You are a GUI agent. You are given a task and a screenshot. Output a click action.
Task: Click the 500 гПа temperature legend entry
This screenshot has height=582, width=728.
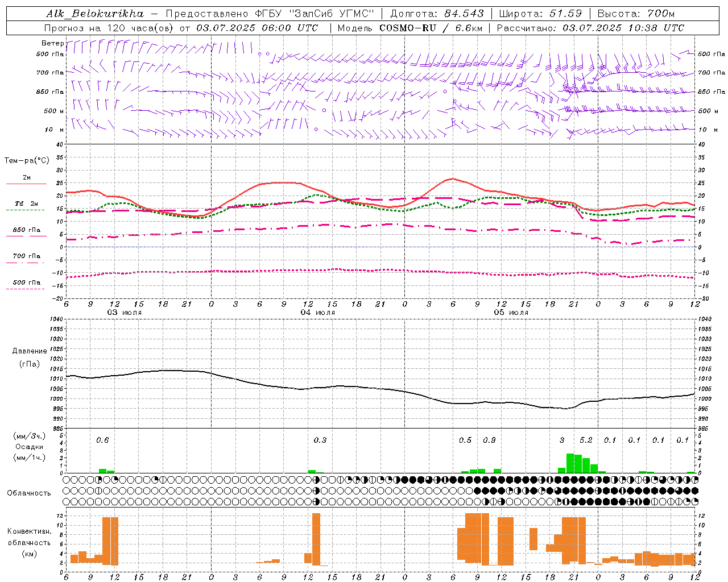pyautogui.click(x=27, y=282)
